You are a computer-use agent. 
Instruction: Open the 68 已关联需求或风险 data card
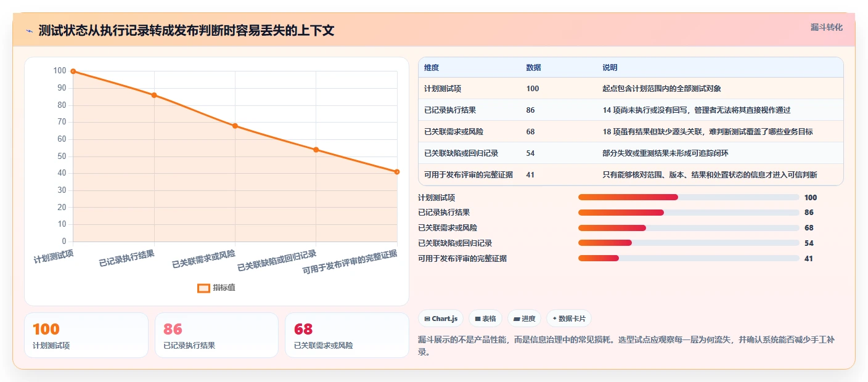[347, 335]
